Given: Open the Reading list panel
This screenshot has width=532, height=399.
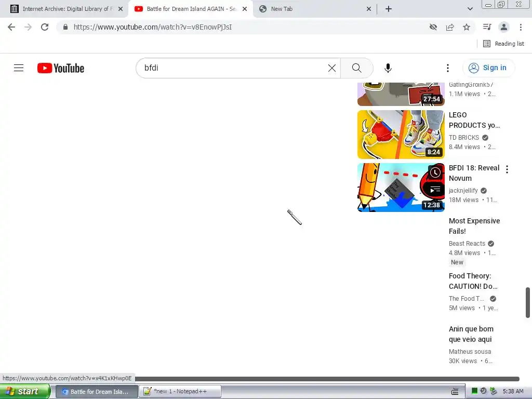Looking at the screenshot, I should [503, 44].
